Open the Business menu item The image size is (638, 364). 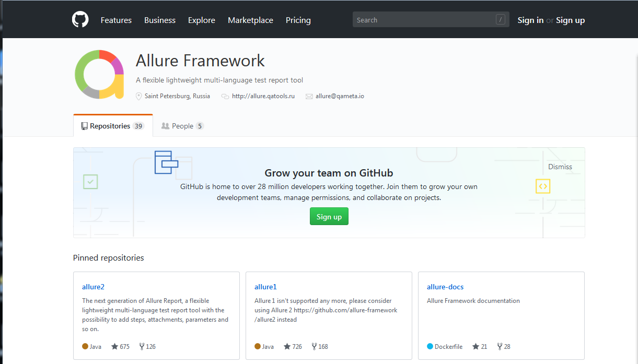click(x=160, y=20)
